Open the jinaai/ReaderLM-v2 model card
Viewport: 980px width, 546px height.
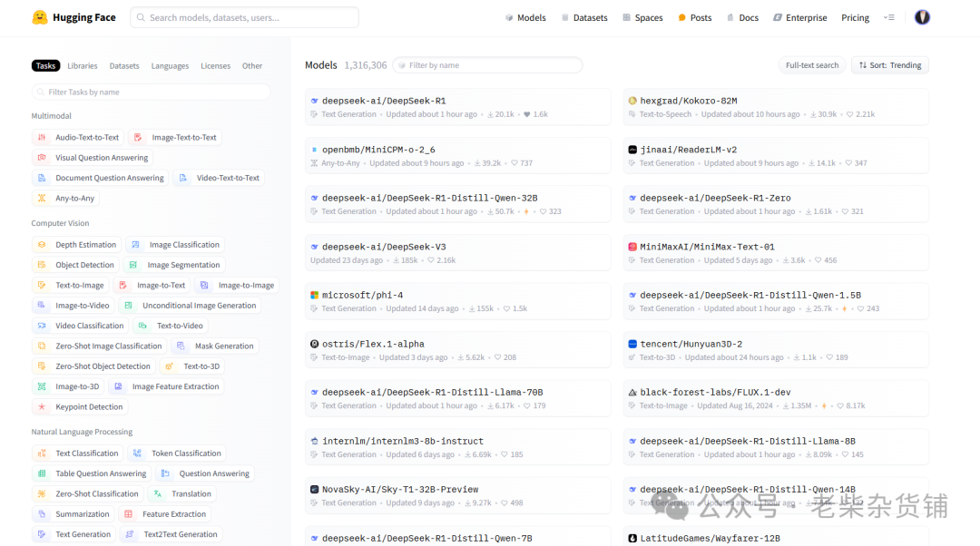tap(776, 156)
